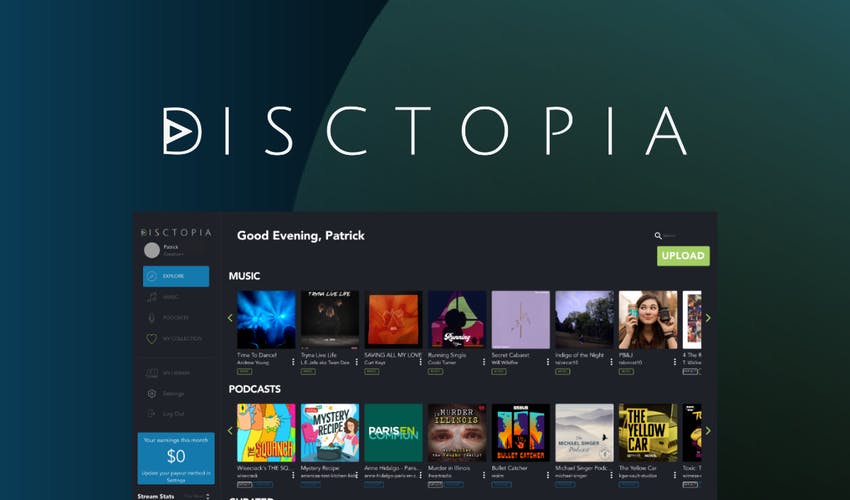Open The Squanch podcast artwork
The height and width of the screenshot is (500, 850).
click(266, 433)
